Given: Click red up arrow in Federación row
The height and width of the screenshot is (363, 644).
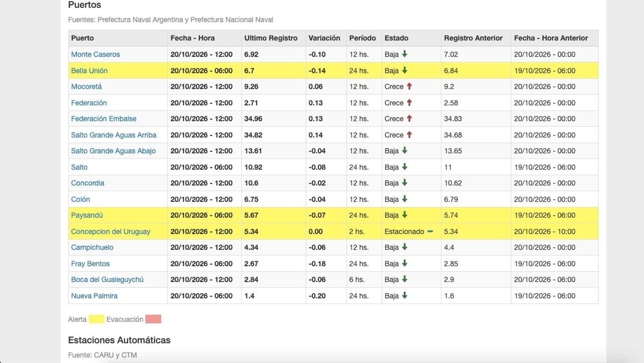Looking at the screenshot, I should (x=409, y=102).
